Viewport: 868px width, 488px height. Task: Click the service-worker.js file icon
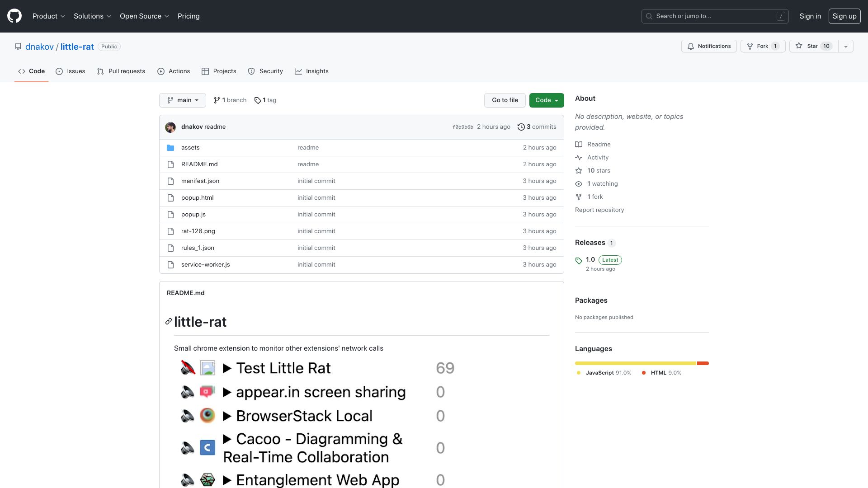170,265
